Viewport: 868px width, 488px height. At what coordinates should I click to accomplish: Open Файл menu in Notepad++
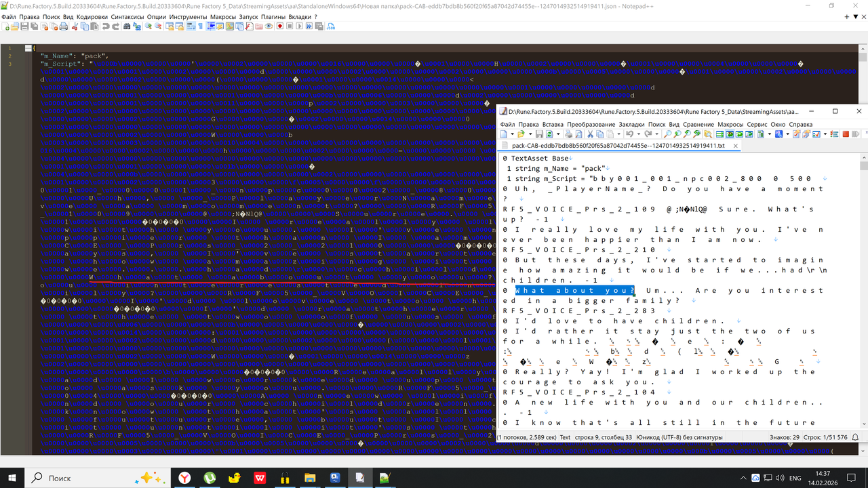pos(10,16)
